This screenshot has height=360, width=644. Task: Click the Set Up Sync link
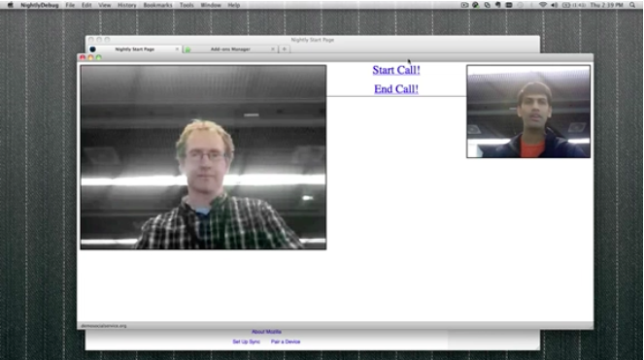click(246, 342)
